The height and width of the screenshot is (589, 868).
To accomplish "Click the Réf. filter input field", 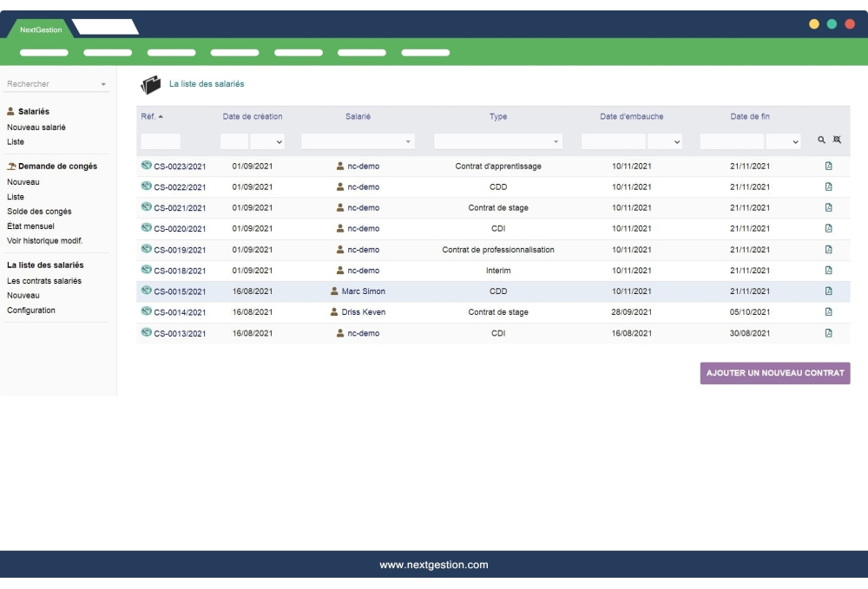I will [161, 141].
